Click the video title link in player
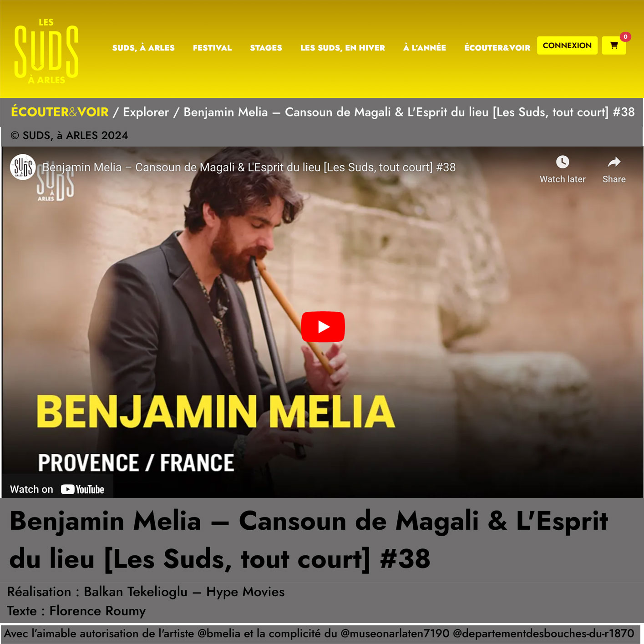Screen dimensions: 644x644 249,167
